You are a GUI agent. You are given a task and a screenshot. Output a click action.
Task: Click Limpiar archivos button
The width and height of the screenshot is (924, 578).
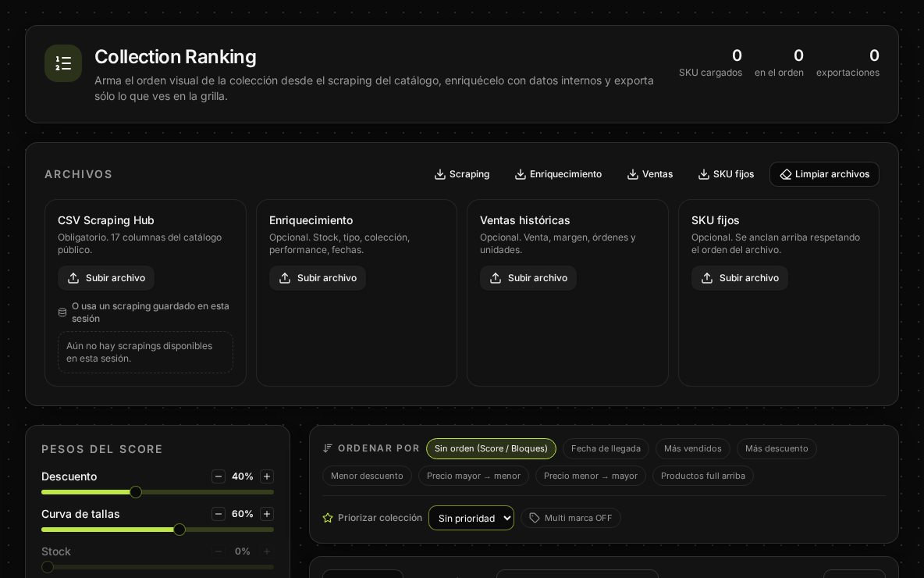[x=824, y=174]
